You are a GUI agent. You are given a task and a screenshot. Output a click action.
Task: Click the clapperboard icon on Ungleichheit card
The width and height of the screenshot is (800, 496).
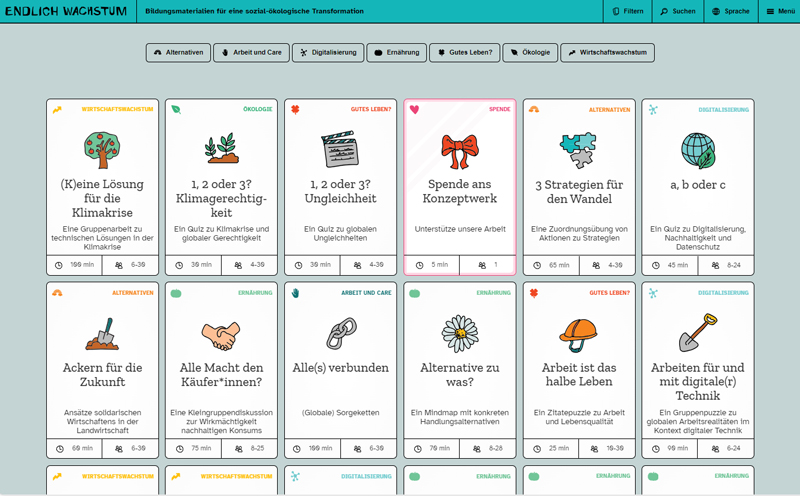340,149
